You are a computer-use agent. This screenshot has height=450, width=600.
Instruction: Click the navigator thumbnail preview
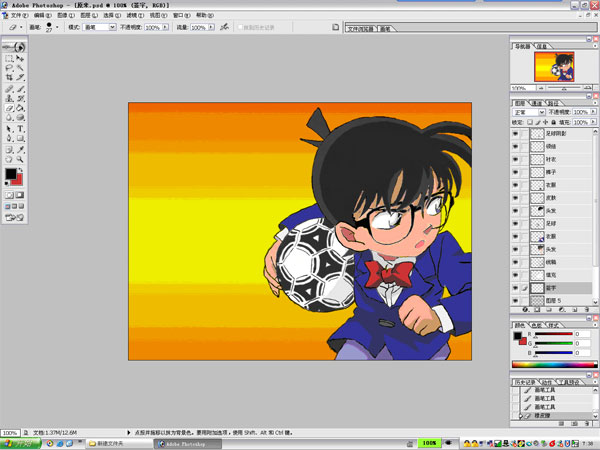point(554,67)
